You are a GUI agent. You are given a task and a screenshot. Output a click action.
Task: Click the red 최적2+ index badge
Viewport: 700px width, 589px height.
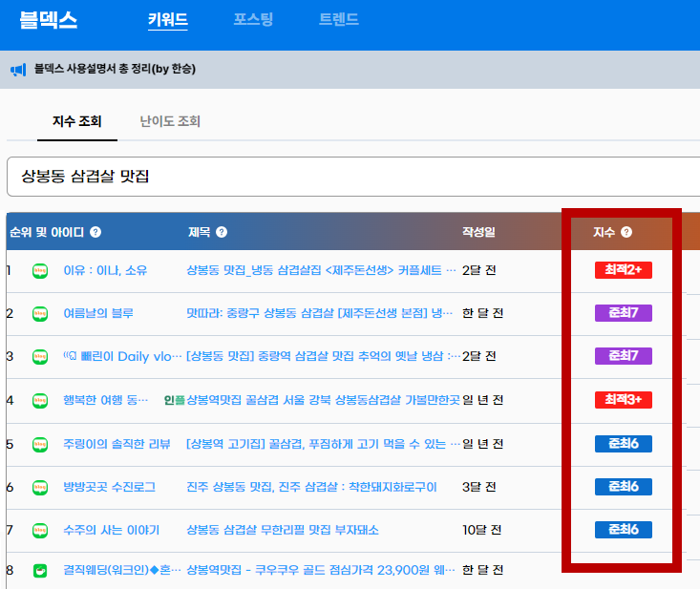pyautogui.click(x=624, y=270)
